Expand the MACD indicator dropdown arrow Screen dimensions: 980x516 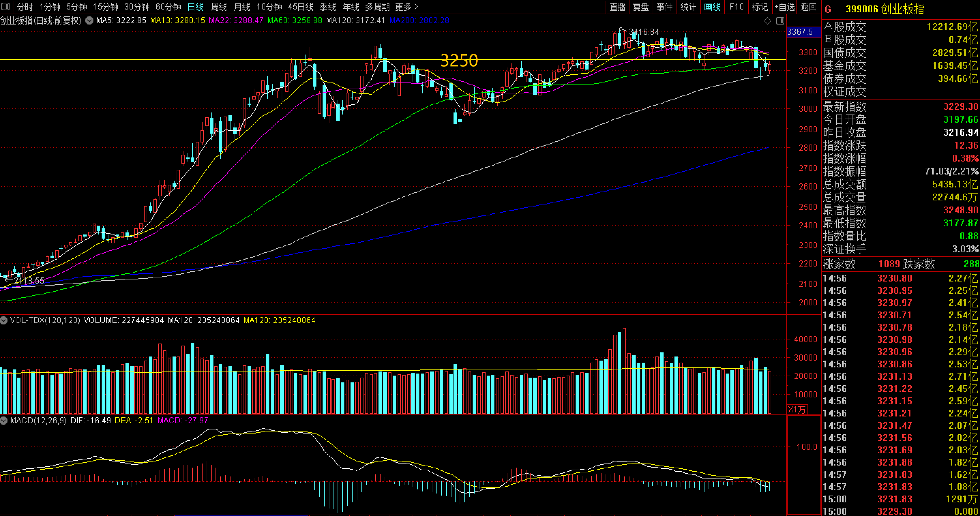4,421
